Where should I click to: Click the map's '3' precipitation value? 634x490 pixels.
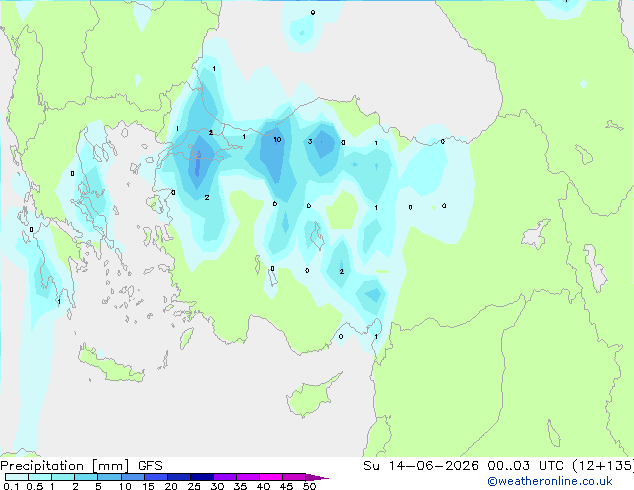[310, 141]
